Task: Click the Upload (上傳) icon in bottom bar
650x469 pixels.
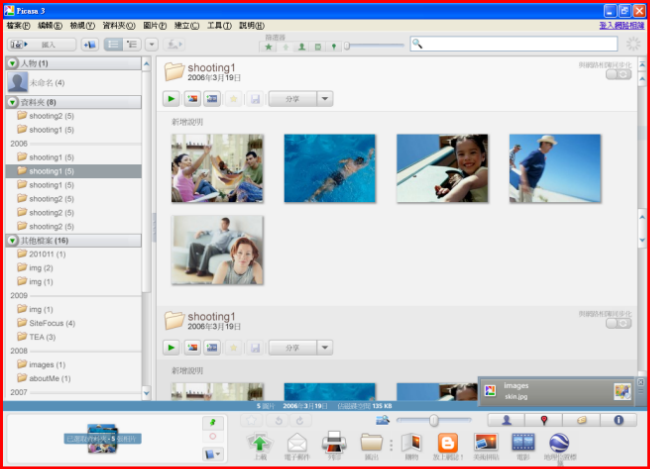Action: [259, 441]
